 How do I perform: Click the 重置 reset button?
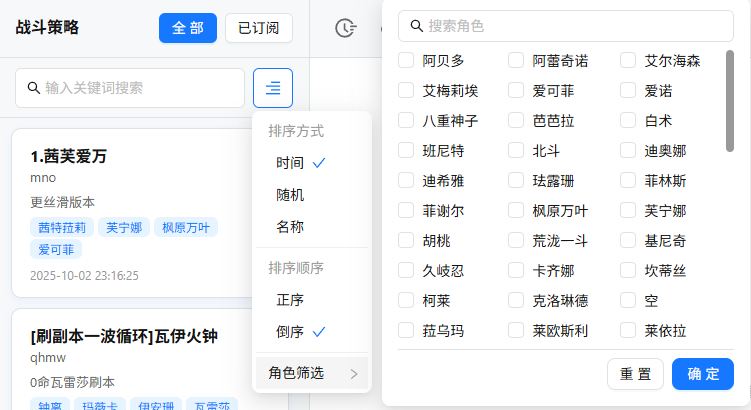coord(635,374)
